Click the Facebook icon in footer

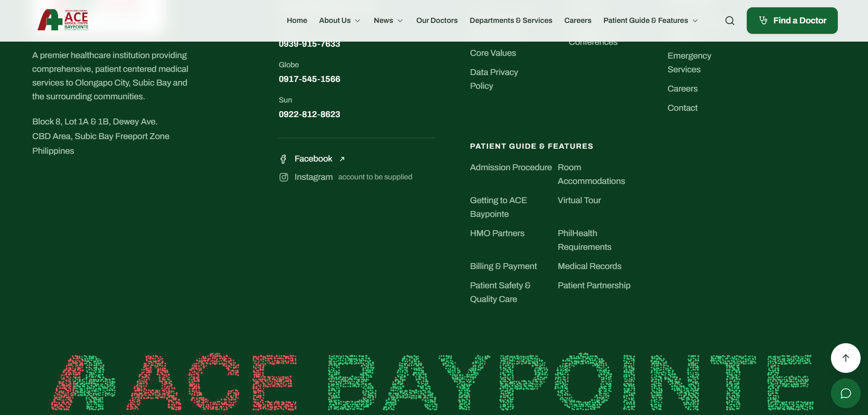pyautogui.click(x=283, y=159)
